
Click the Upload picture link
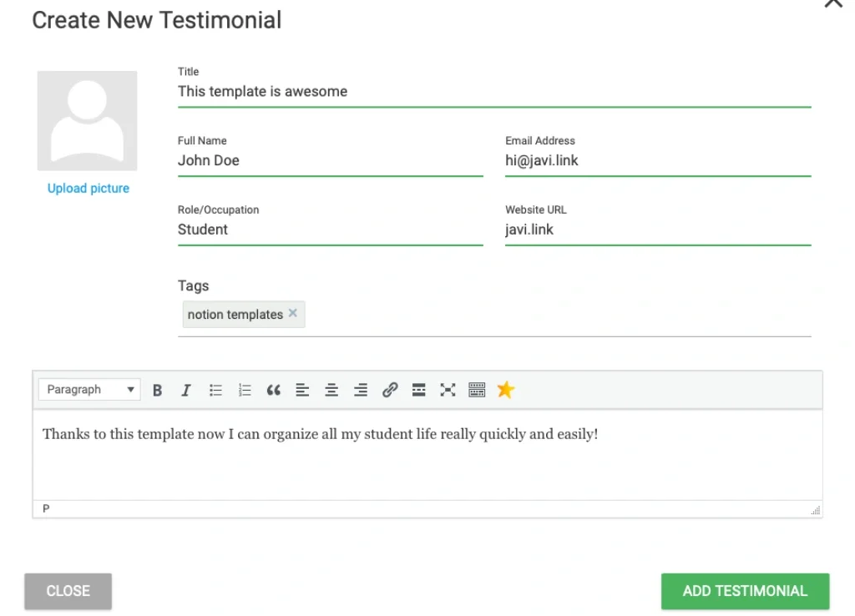pyautogui.click(x=88, y=188)
